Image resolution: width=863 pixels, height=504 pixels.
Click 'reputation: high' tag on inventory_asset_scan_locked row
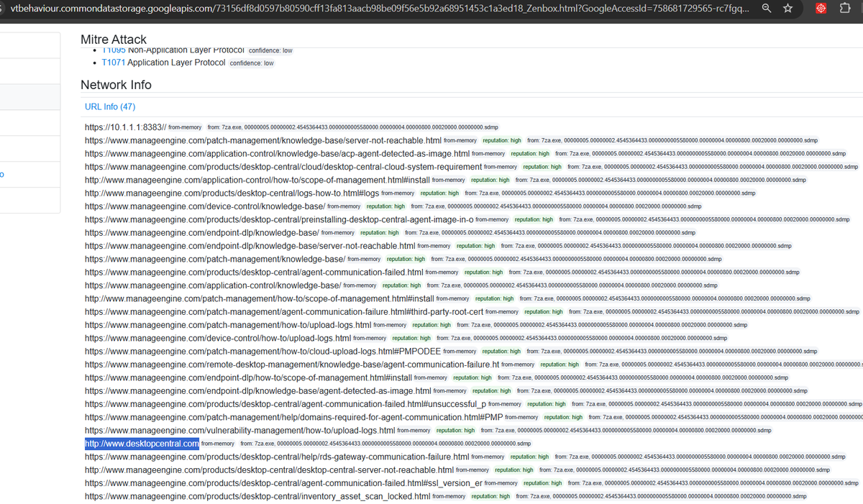[491, 497]
